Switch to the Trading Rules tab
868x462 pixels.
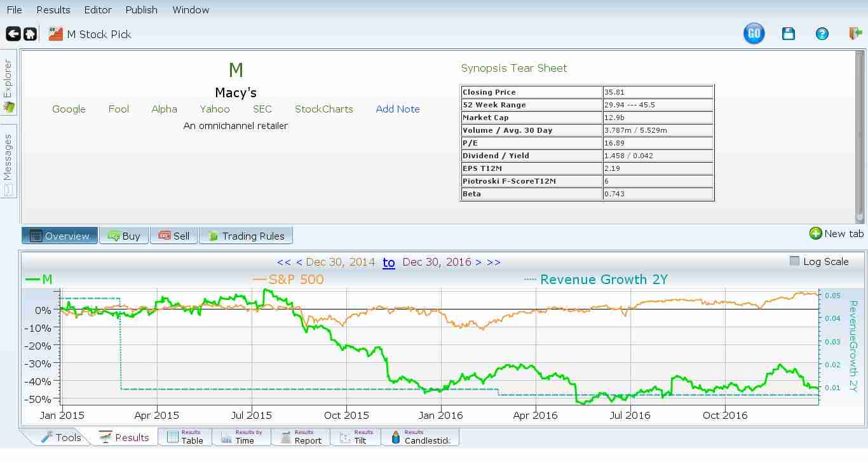pos(246,236)
